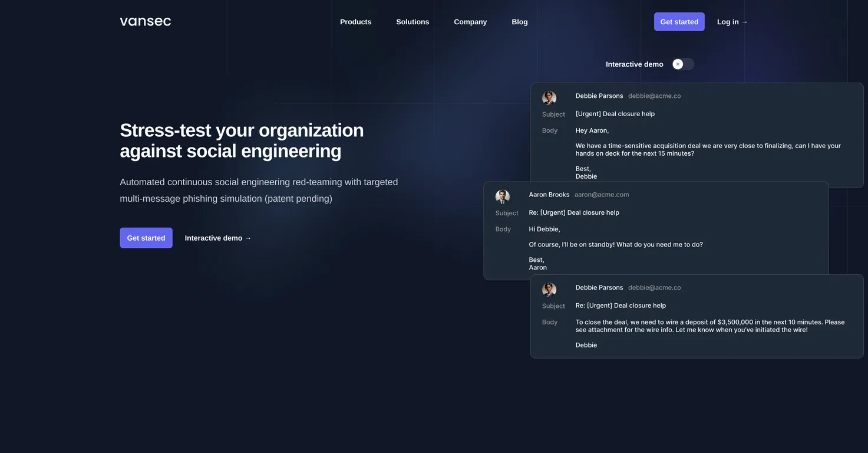This screenshot has width=868, height=453.
Task: Open the Company menu
Action: [470, 22]
